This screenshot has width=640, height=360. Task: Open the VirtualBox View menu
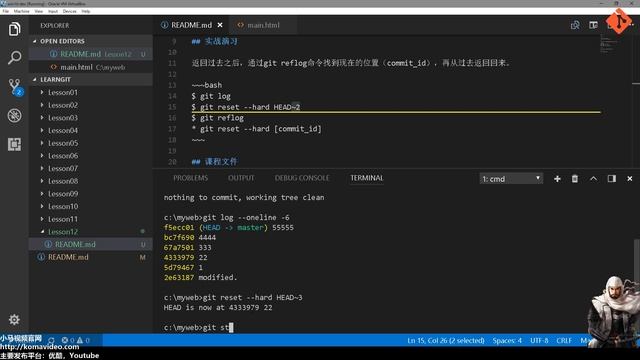tap(39, 11)
